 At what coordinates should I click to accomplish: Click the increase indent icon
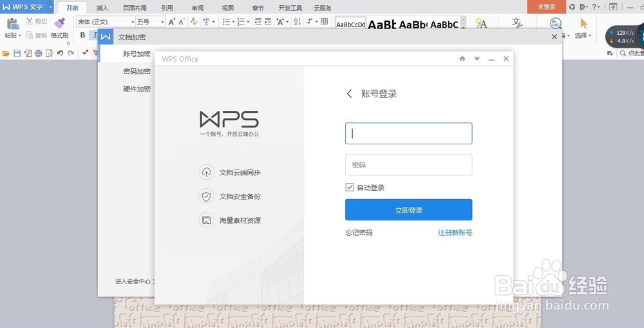268,22
